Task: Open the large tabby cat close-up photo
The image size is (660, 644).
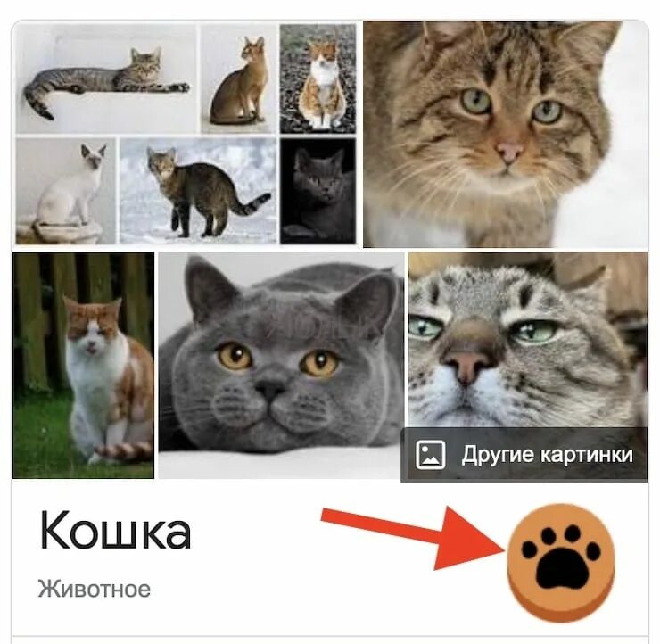Action: pyautogui.click(x=506, y=134)
